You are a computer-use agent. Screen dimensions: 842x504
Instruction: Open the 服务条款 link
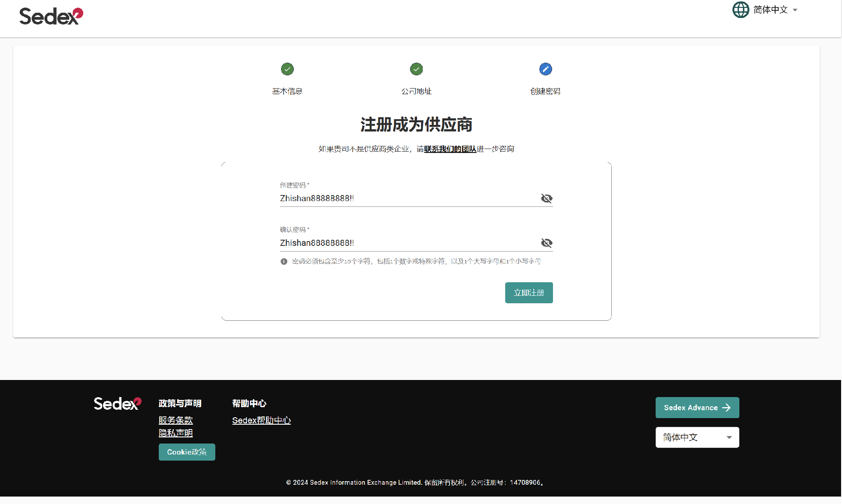(175, 420)
